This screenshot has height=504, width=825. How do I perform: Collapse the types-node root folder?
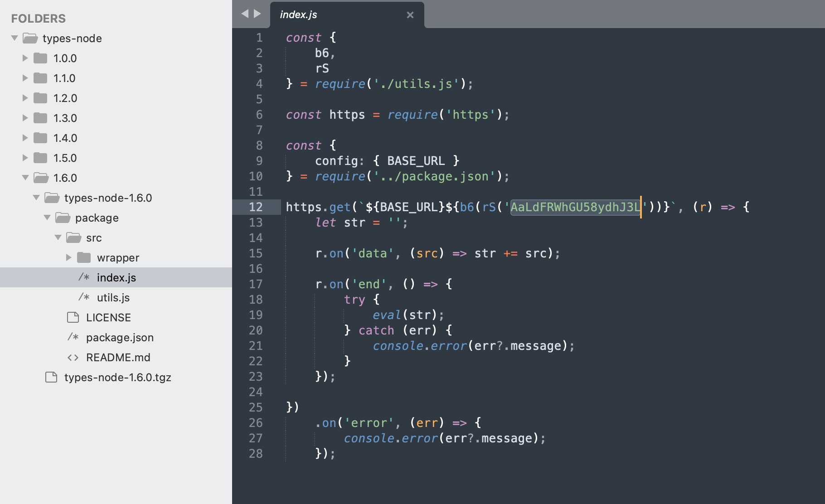[x=15, y=38]
